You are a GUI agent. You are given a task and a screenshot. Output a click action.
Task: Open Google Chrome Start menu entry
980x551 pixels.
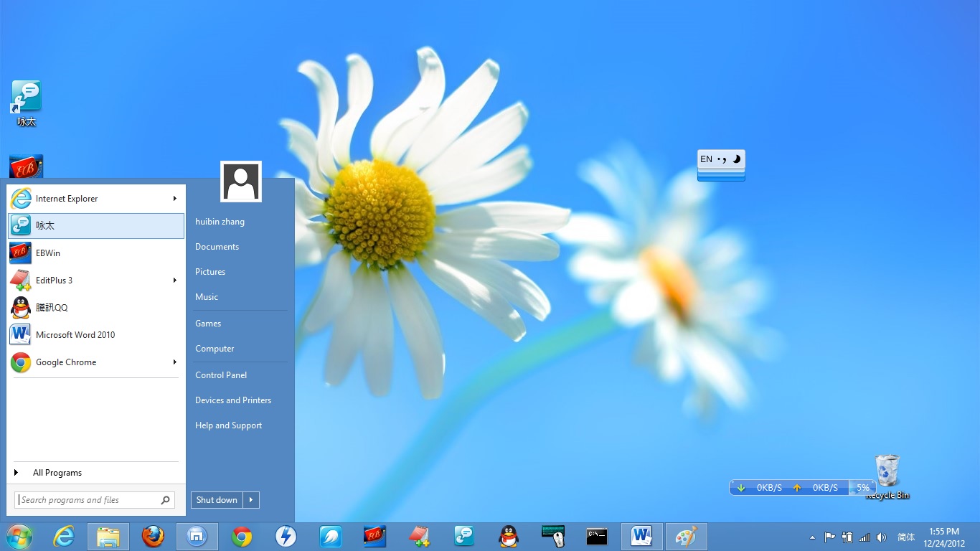[96, 362]
